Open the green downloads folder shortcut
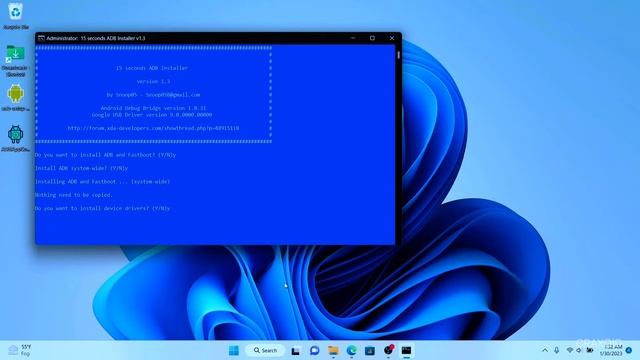640x360 pixels. tap(16, 60)
